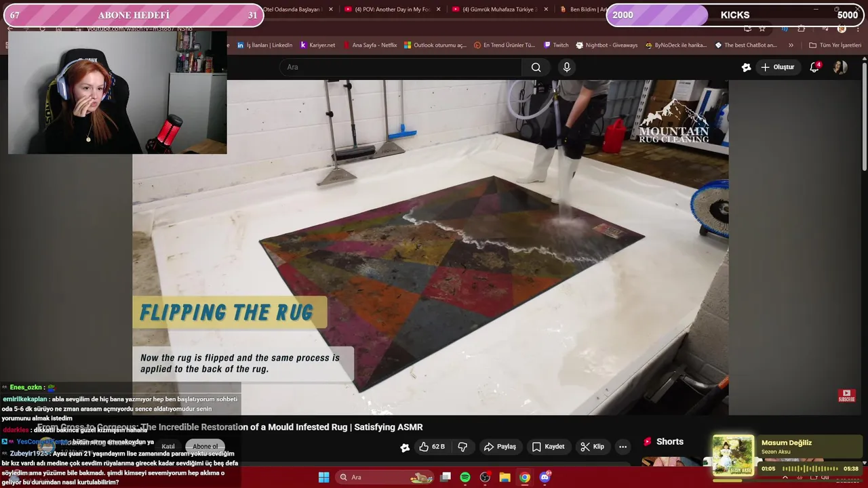The image size is (868, 488).
Task: Open the YouTube account avatar menu
Action: (x=840, y=67)
